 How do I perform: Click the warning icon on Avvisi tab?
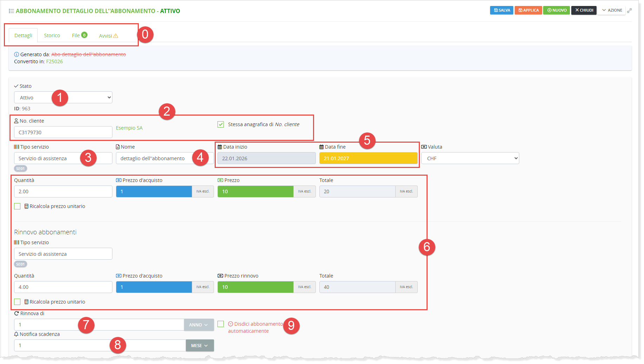coord(116,36)
